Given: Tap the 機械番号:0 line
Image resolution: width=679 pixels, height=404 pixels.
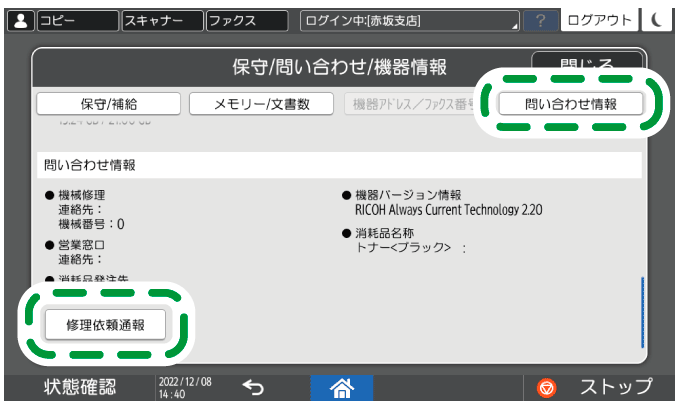Looking at the screenshot, I should click(91, 224).
